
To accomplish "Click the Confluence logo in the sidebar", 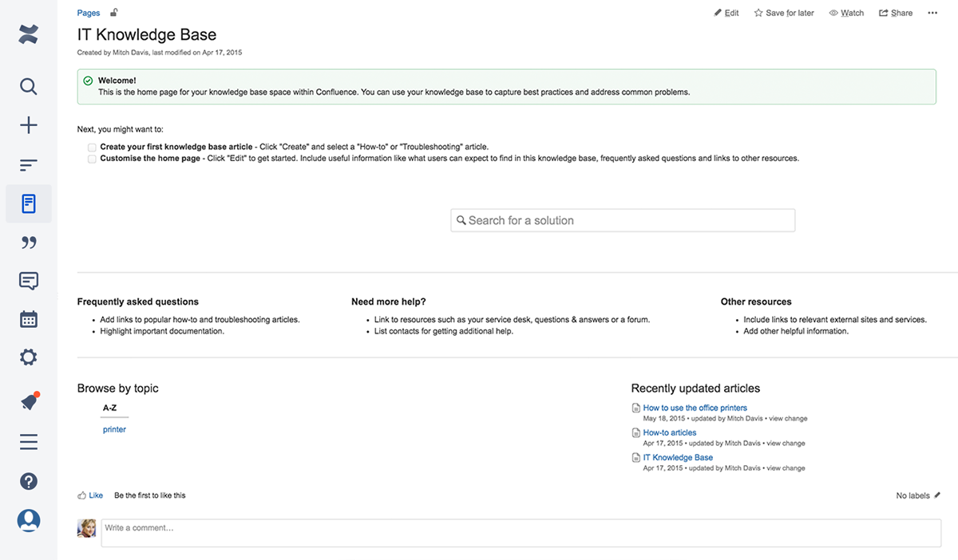I will 29,34.
